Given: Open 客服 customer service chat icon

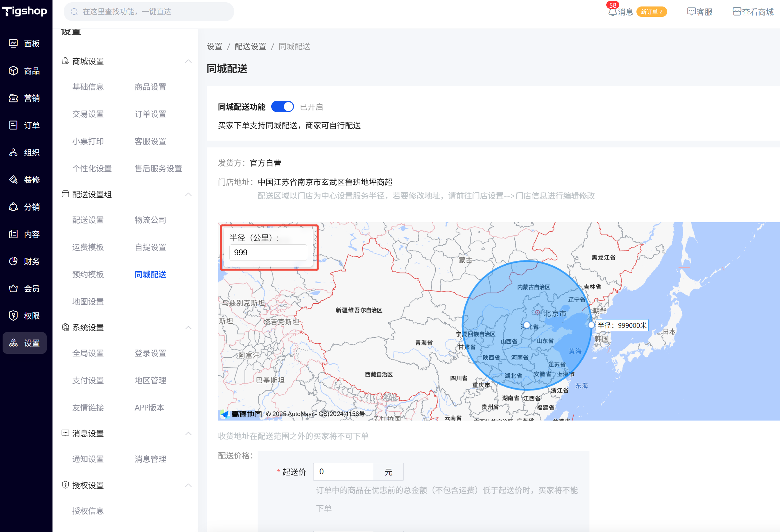Looking at the screenshot, I should pos(691,12).
